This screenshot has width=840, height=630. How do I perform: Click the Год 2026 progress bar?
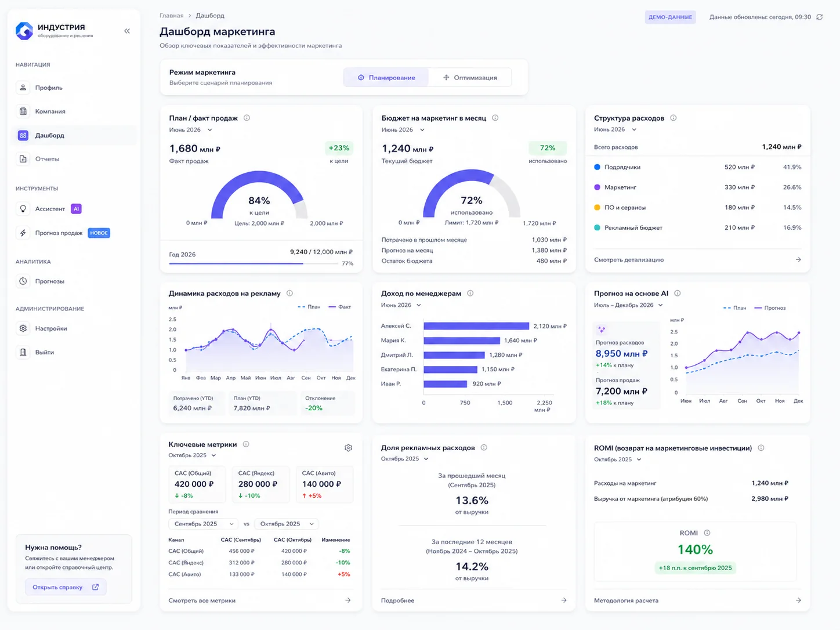coord(254,263)
